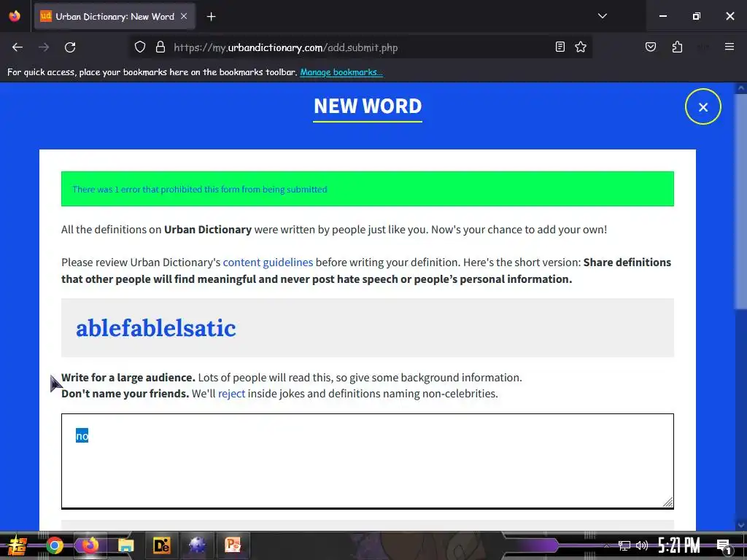Click the word field 'ablefablelsatic'
The height and width of the screenshot is (560, 747).
coord(368,328)
